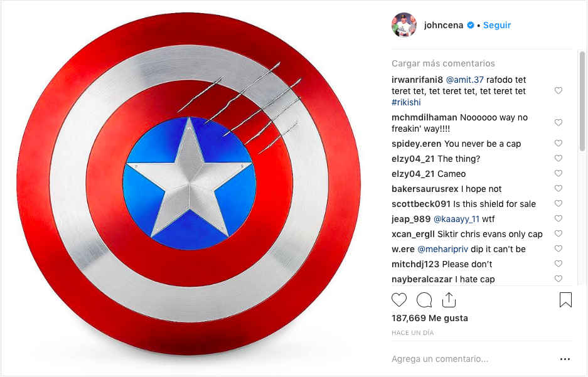Save post with the bookmark icon
The width and height of the screenshot is (588, 377).
[x=565, y=300]
